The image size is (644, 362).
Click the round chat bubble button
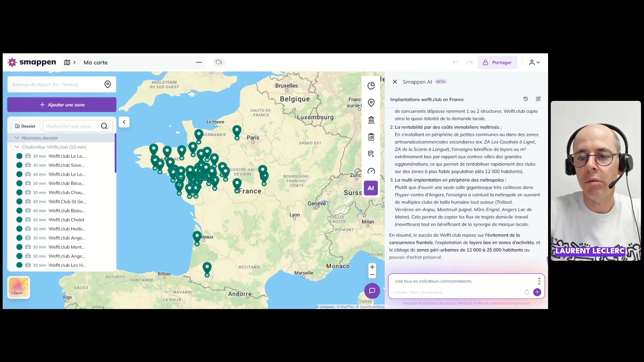pyautogui.click(x=372, y=291)
